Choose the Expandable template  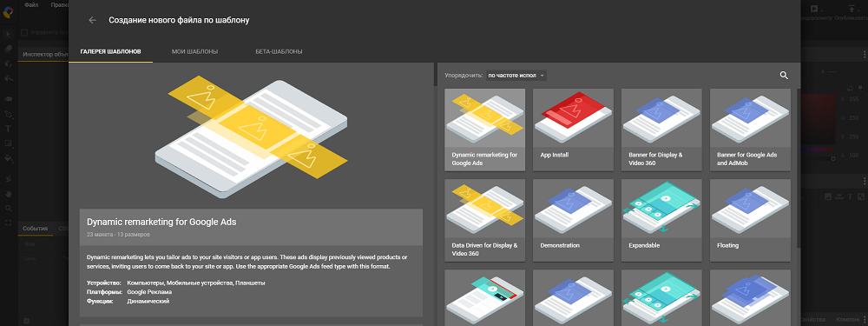pos(662,220)
